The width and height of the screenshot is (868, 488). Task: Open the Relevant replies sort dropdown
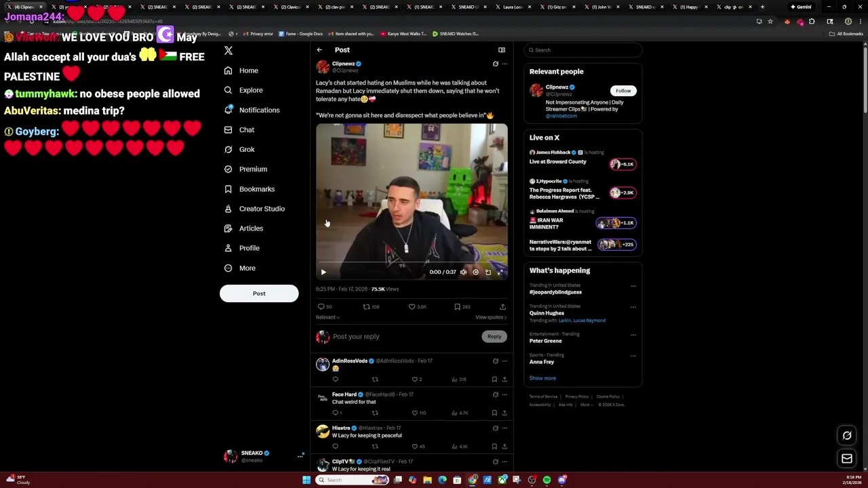[328, 317]
